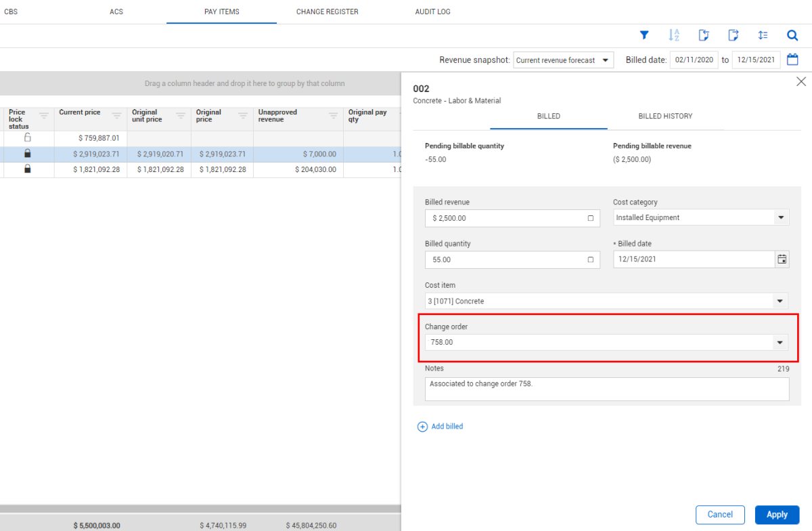Click the Apply button
The image size is (812, 531).
pos(777,515)
